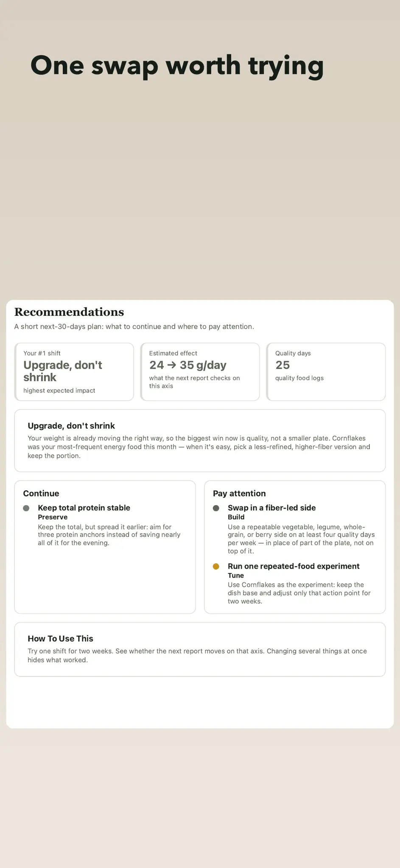The height and width of the screenshot is (868, 400).
Task: Click the Build tag label
Action: point(236,517)
